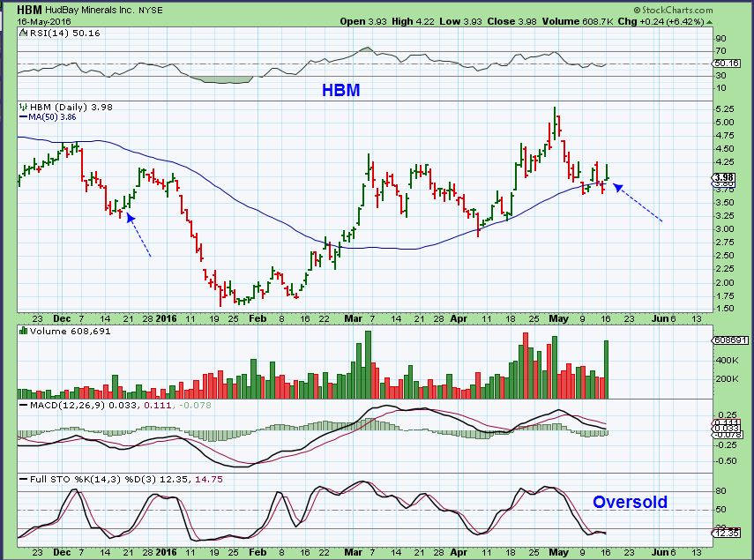
Task: Click the 3.98 last price tag on the price axis
Action: pos(724,177)
